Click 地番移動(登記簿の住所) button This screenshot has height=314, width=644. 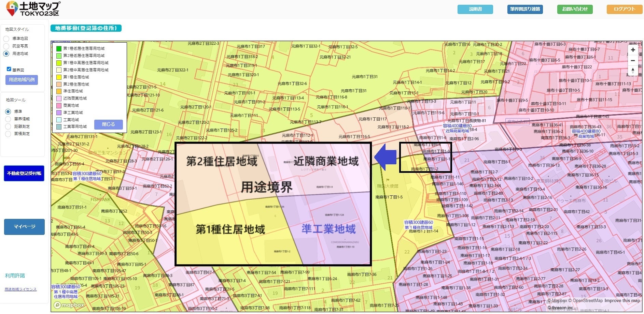(x=86, y=28)
